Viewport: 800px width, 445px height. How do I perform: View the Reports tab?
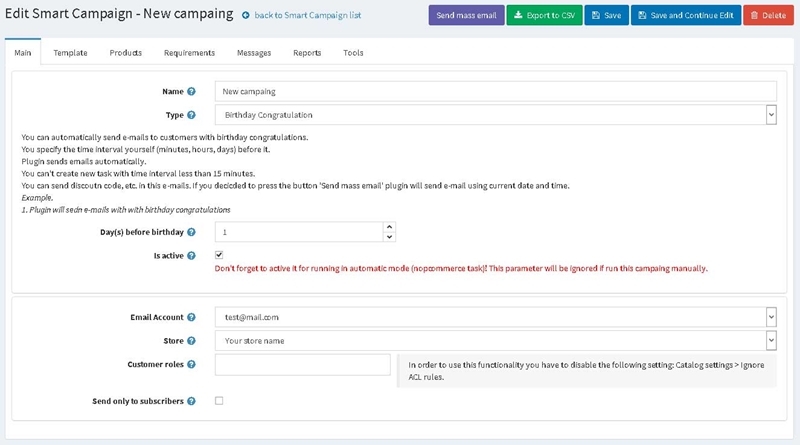click(307, 53)
